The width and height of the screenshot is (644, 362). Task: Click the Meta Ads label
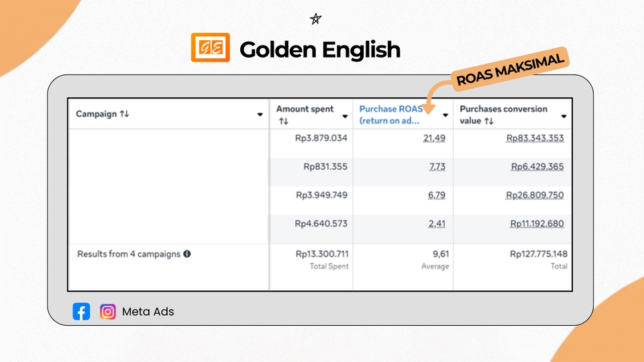tap(148, 312)
